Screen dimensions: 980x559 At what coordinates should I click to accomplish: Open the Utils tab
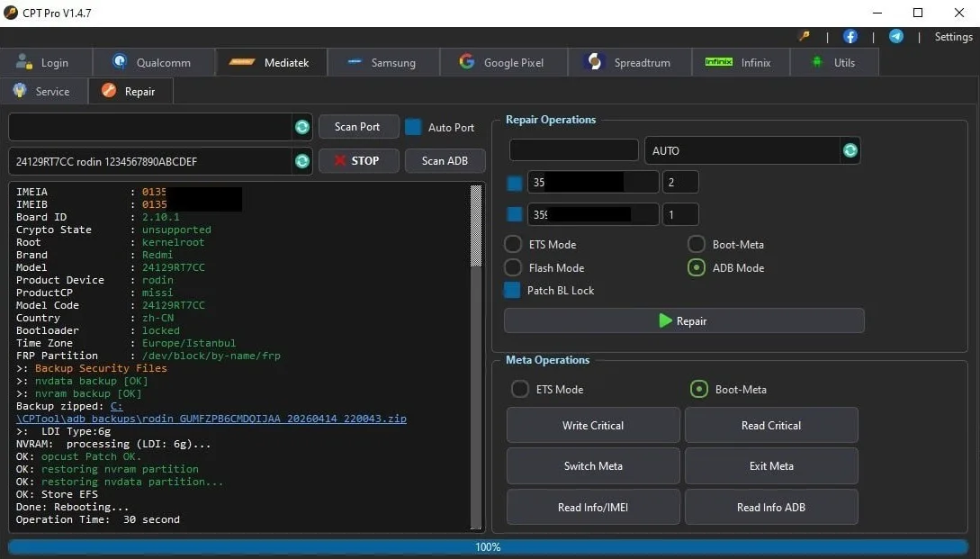(834, 62)
